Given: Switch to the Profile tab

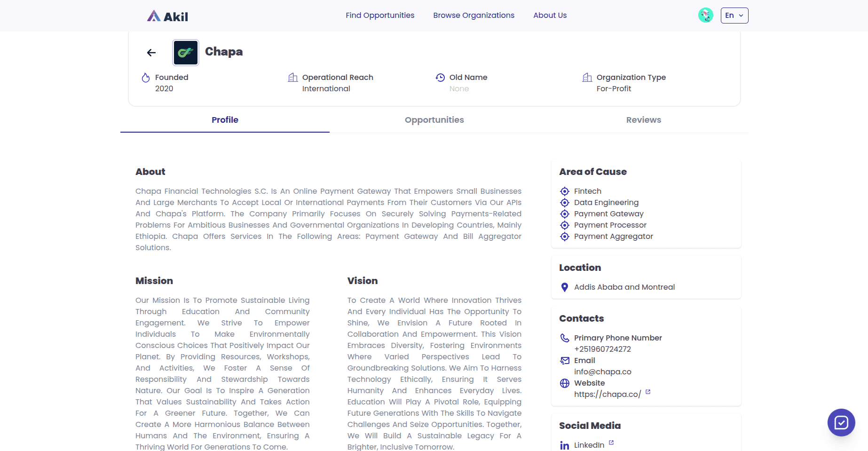Looking at the screenshot, I should (x=225, y=120).
